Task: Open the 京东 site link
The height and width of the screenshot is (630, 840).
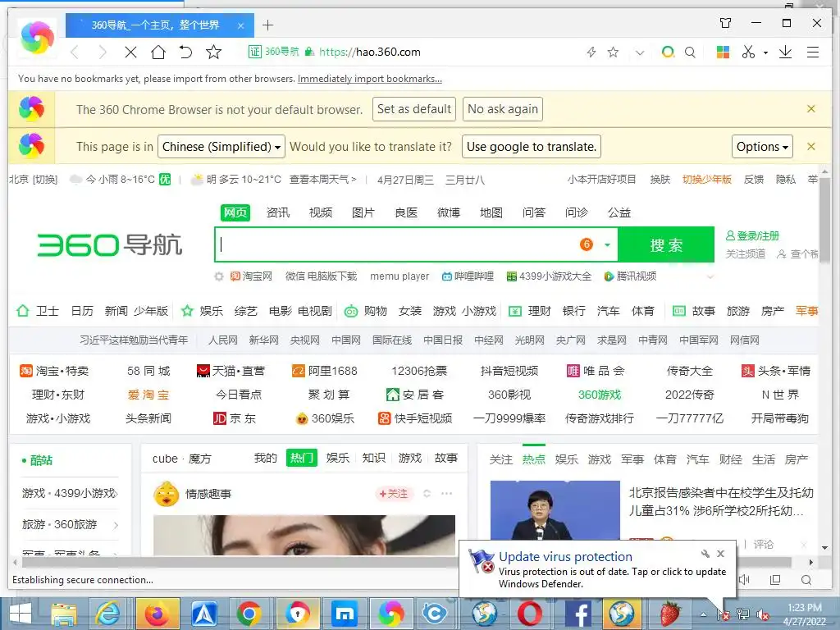Action: [x=234, y=418]
